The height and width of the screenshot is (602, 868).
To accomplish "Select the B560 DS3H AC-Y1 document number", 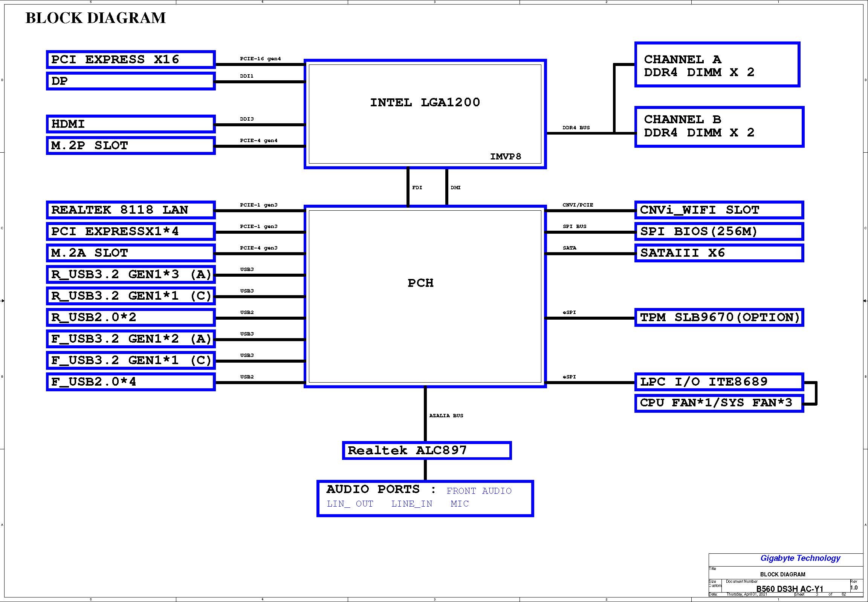I will pyautogui.click(x=790, y=589).
